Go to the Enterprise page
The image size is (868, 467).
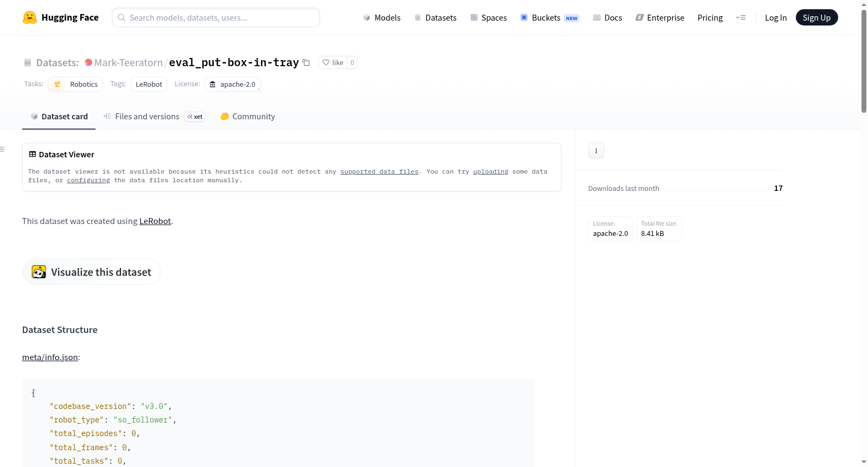tap(660, 17)
